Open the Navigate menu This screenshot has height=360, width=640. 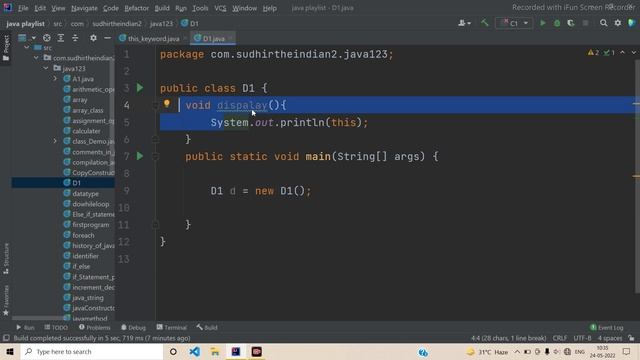84,8
